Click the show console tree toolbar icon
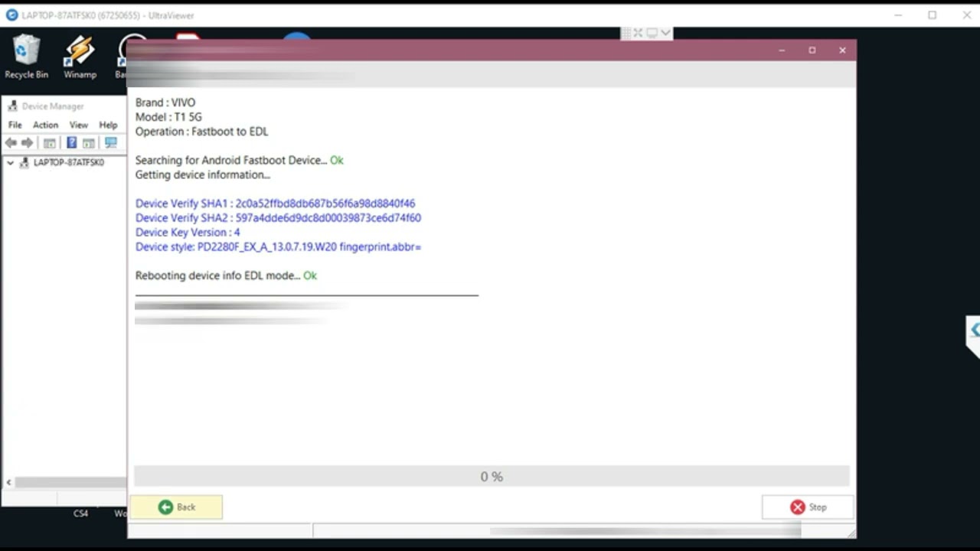Image resolution: width=980 pixels, height=551 pixels. click(50, 143)
